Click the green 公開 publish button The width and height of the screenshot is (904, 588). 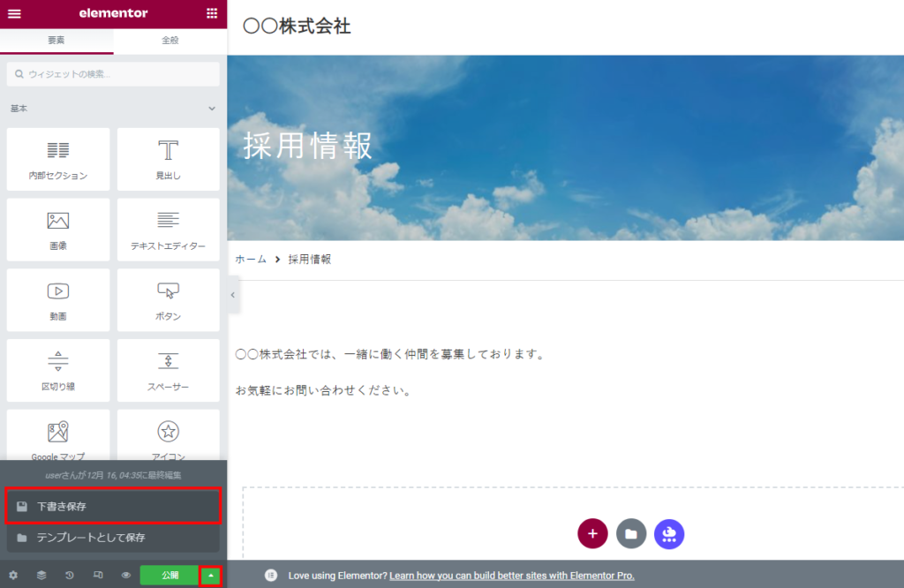169,576
